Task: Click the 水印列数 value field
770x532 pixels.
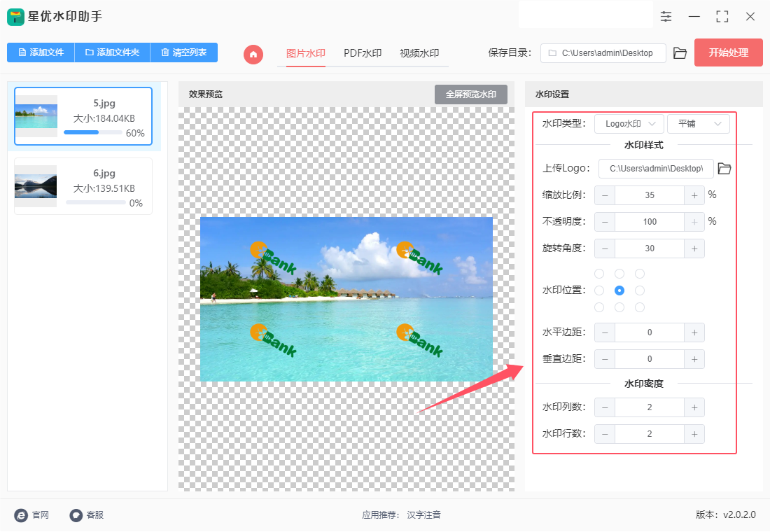Action: click(x=650, y=407)
